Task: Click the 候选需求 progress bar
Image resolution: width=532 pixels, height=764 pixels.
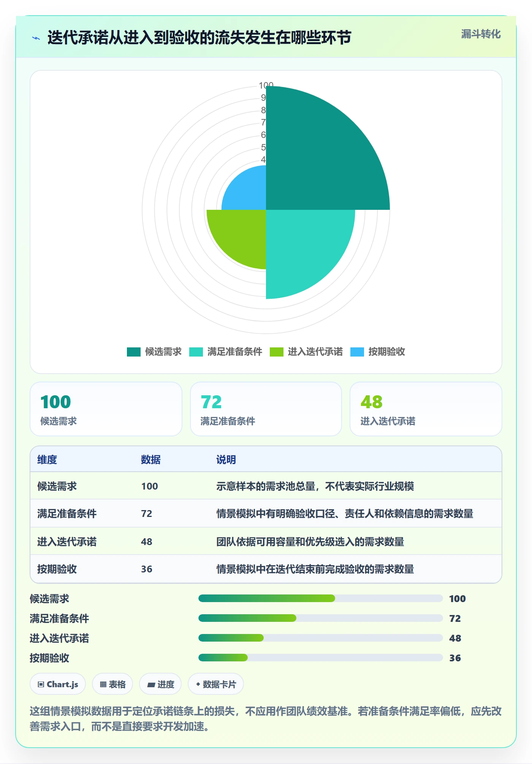Action: (x=320, y=598)
